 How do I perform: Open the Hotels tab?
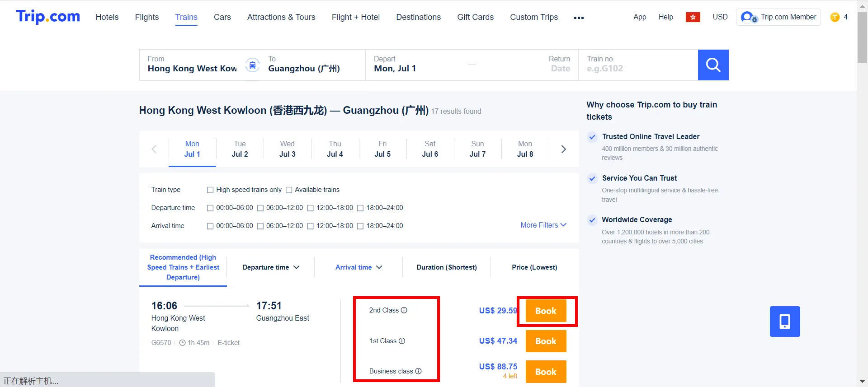107,17
